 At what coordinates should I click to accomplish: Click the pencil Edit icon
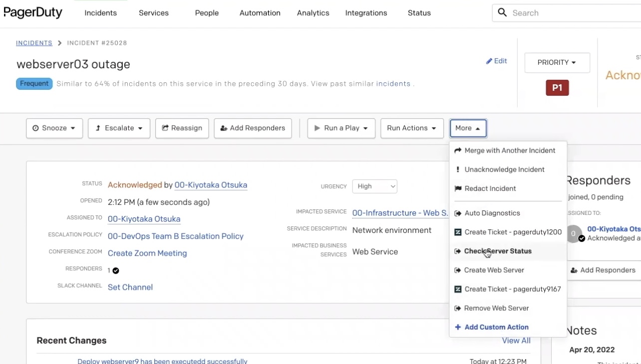(489, 61)
